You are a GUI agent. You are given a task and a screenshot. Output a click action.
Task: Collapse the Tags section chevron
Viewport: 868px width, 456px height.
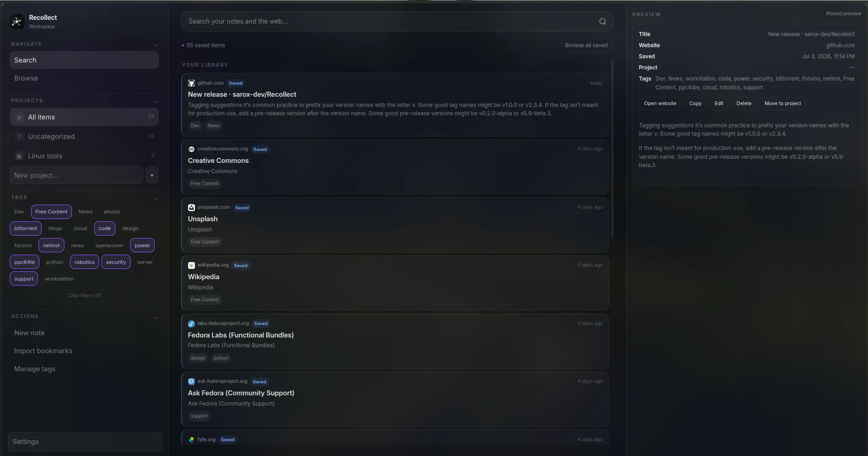[156, 198]
